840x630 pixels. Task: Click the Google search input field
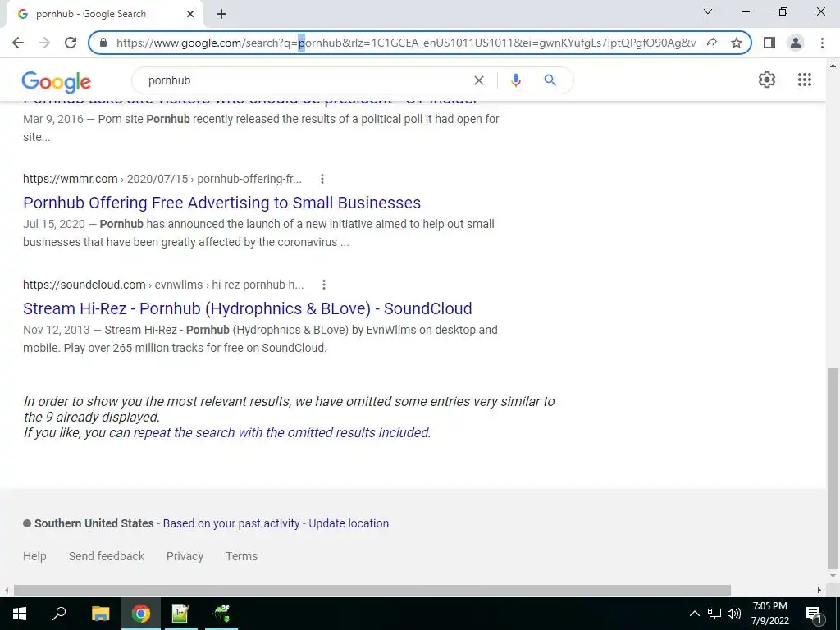(x=305, y=80)
